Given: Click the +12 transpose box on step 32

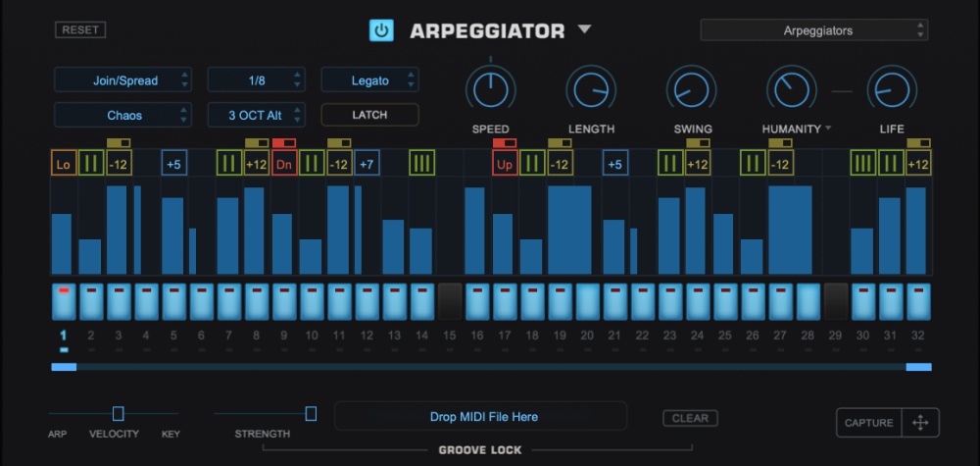Looking at the screenshot, I should (x=918, y=163).
